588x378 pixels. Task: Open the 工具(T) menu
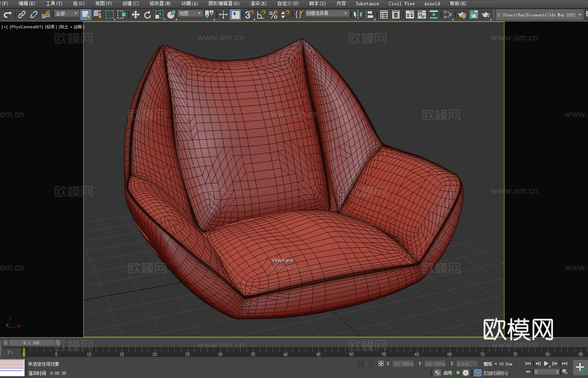pyautogui.click(x=54, y=3)
